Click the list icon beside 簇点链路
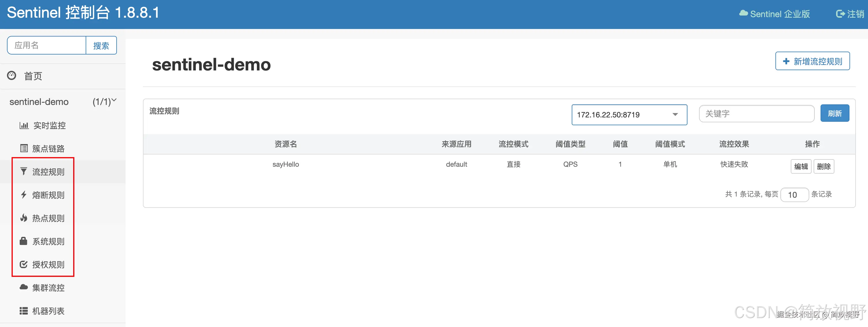This screenshot has height=327, width=868. pyautogui.click(x=24, y=148)
